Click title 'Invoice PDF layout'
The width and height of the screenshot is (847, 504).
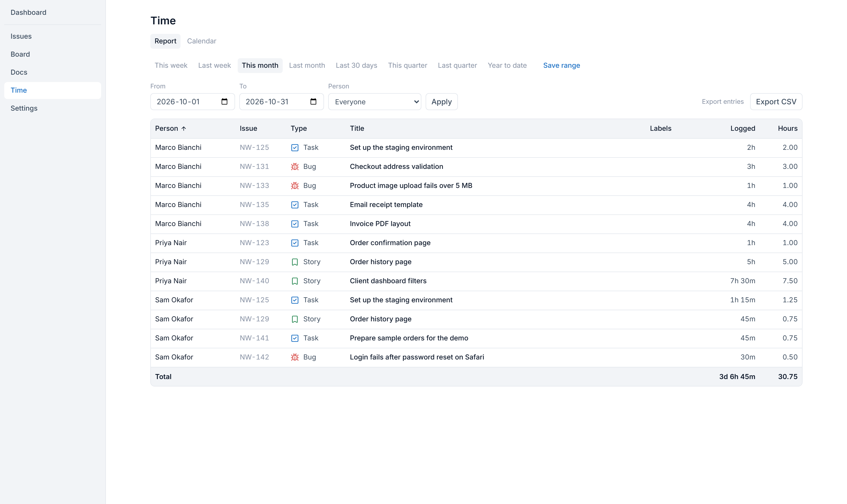click(380, 224)
